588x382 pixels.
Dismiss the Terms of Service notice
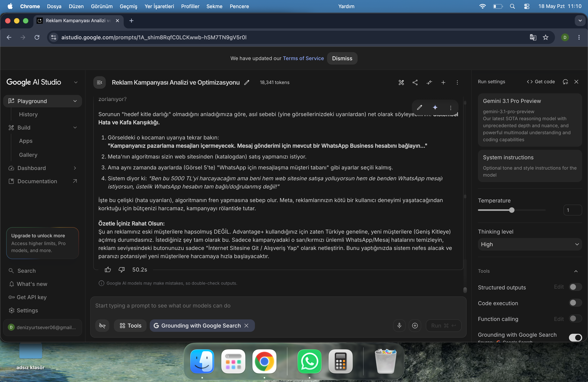(x=342, y=58)
